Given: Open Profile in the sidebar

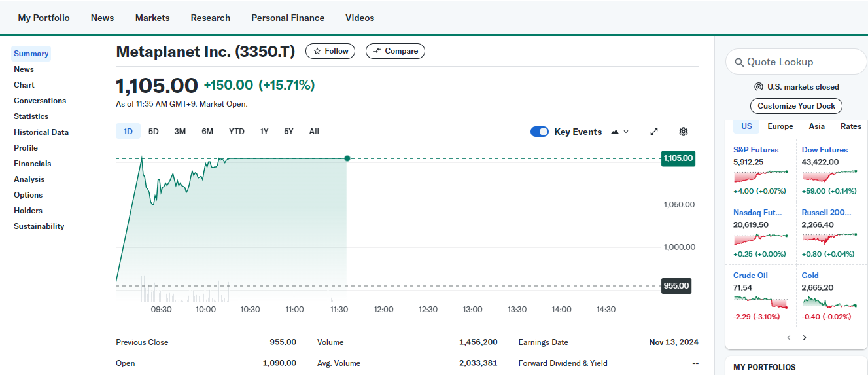Looking at the screenshot, I should click(x=26, y=148).
